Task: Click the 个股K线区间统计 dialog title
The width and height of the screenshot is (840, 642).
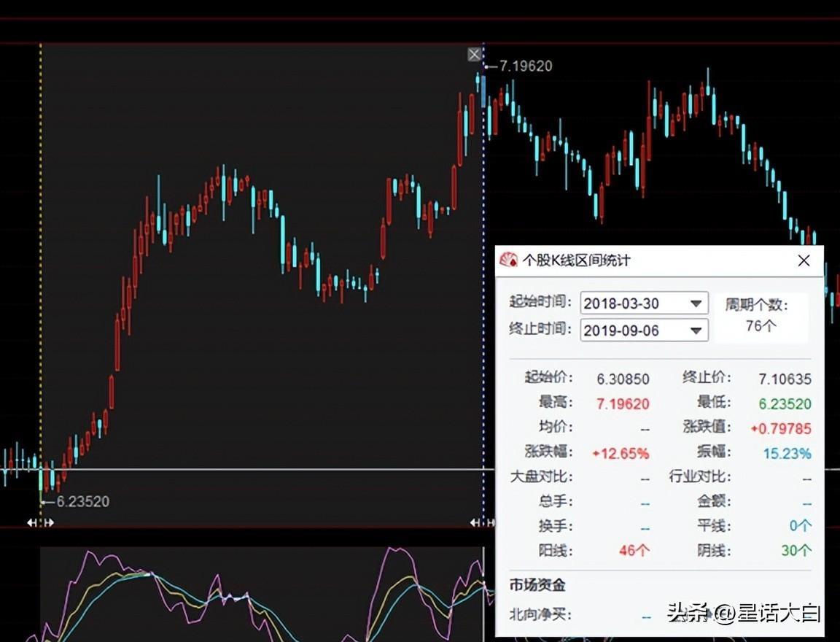Action: pyautogui.click(x=577, y=260)
